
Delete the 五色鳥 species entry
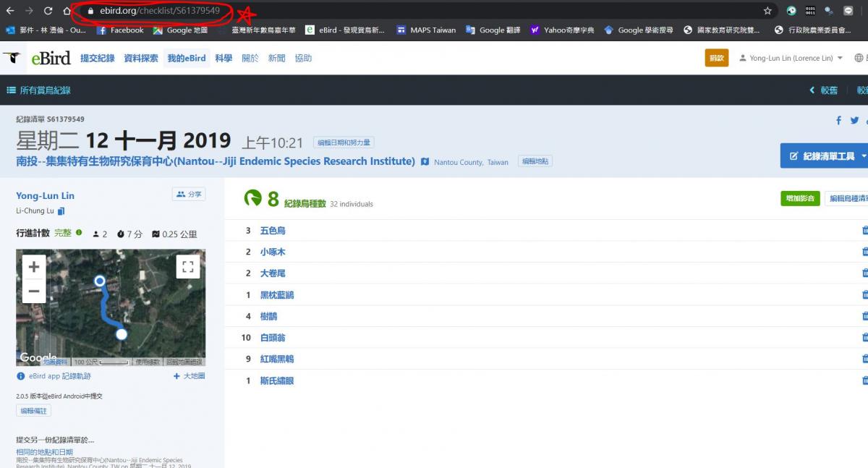[x=864, y=230]
